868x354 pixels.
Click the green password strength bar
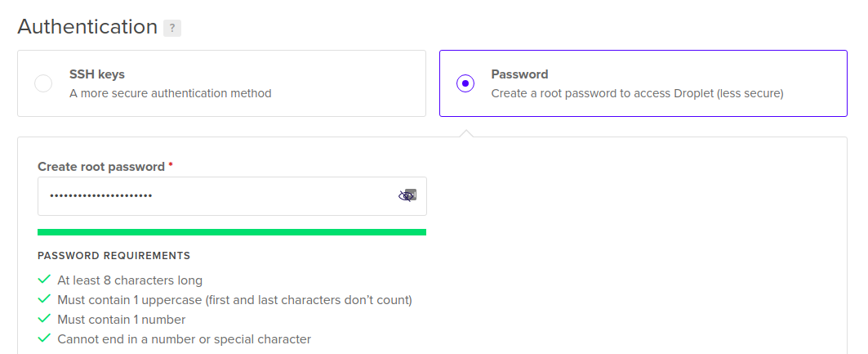232,232
